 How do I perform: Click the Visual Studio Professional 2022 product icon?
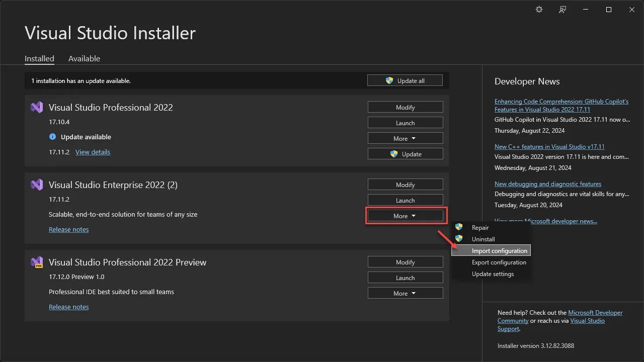[37, 107]
